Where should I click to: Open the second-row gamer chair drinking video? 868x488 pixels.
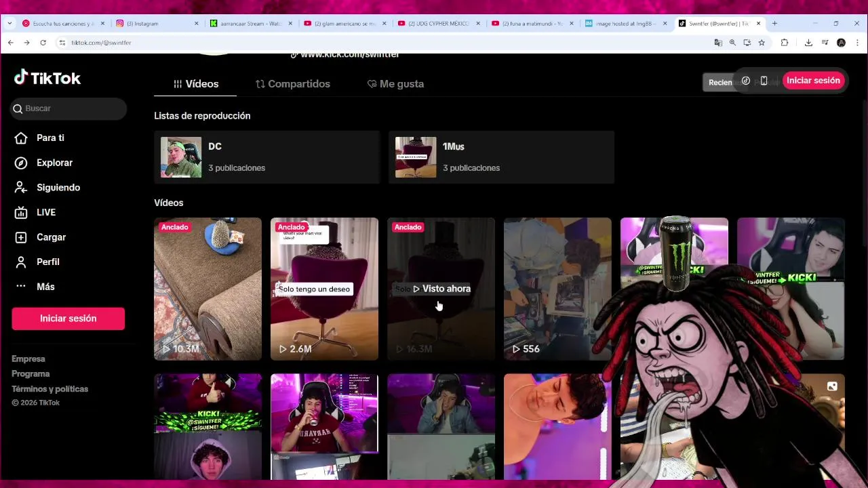pyautogui.click(x=324, y=427)
